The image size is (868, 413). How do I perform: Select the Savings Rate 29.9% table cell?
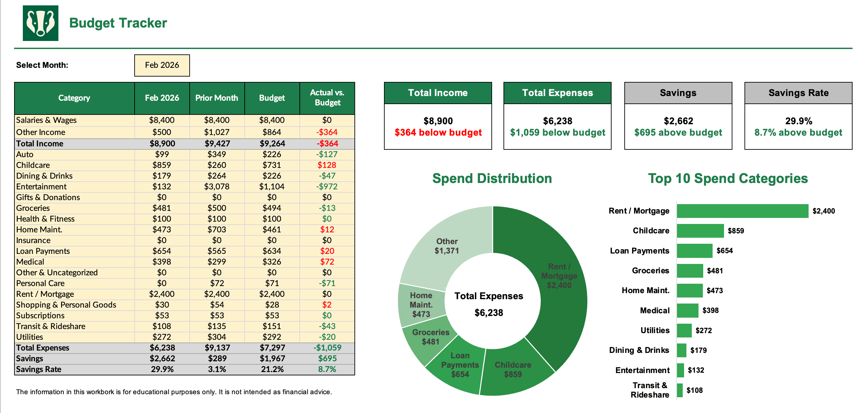click(162, 369)
